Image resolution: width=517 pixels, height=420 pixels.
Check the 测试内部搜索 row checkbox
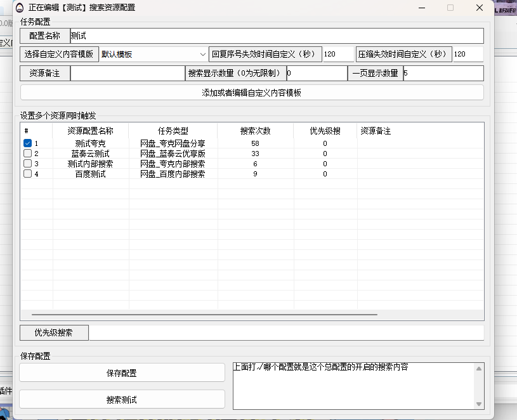pyautogui.click(x=27, y=163)
